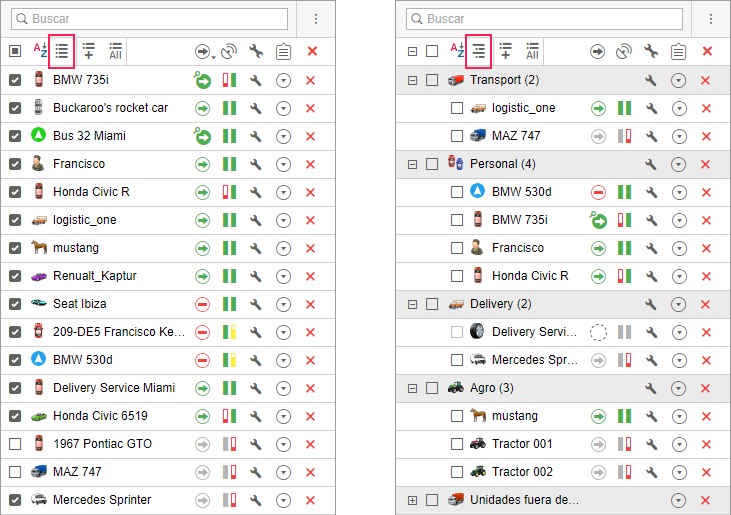The image size is (731, 515).
Task: Check the Agro group checkbox
Action: click(432, 388)
